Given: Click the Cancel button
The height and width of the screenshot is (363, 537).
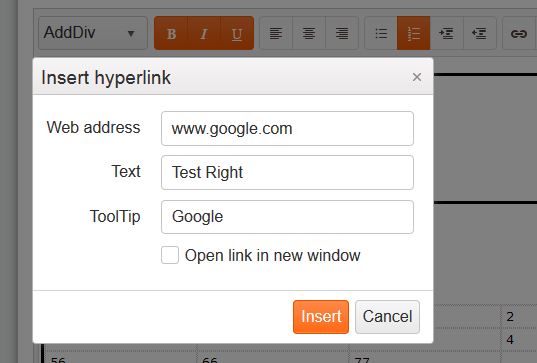Looking at the screenshot, I should tap(387, 317).
